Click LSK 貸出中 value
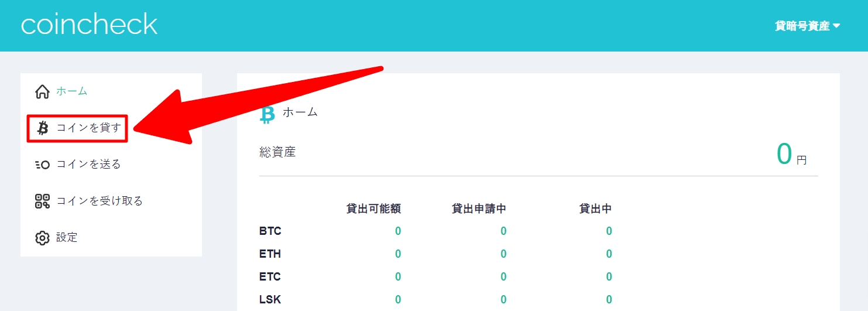 (609, 299)
